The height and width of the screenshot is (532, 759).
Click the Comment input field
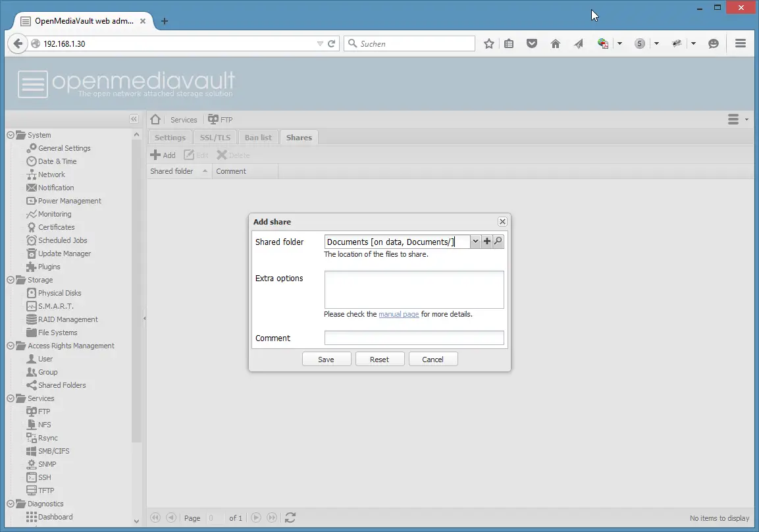coord(414,338)
